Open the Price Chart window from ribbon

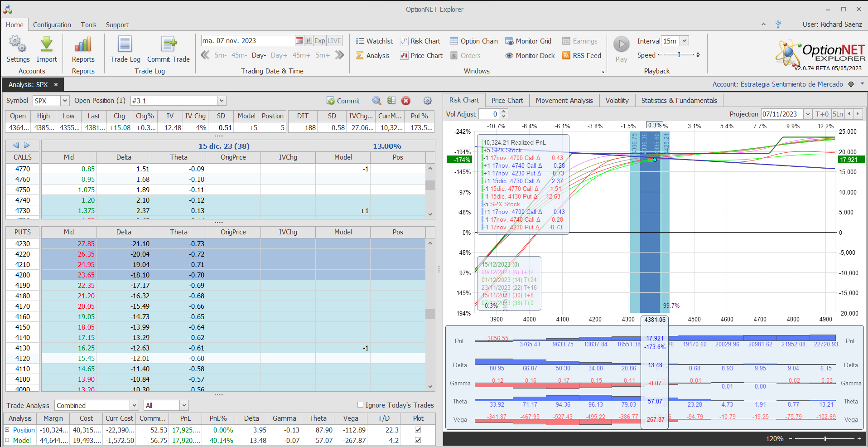pyautogui.click(x=421, y=55)
